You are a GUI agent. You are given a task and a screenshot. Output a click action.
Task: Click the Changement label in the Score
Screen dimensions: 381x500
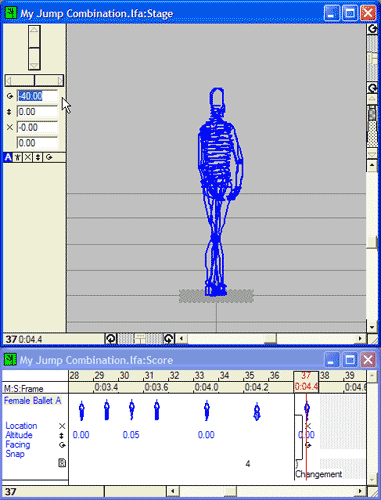[x=319, y=474]
